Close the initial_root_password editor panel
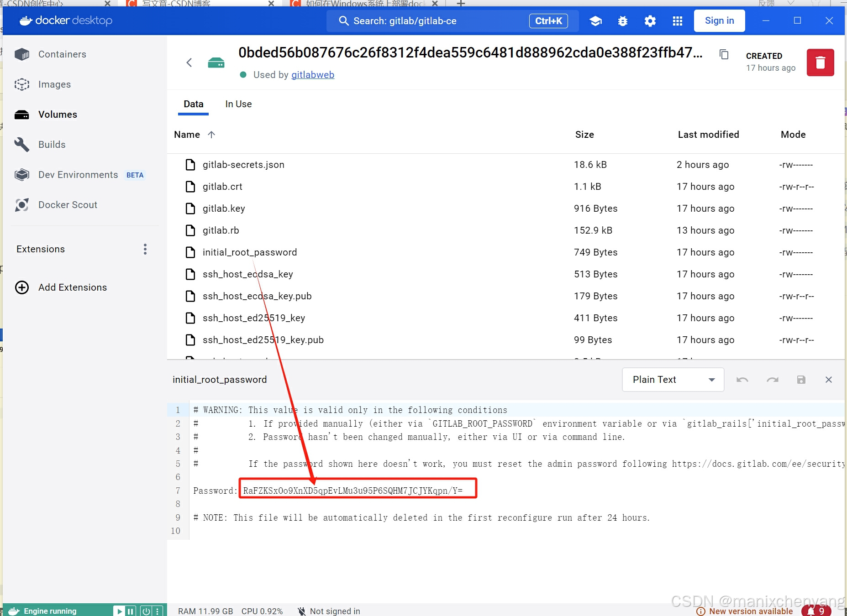Screen dimensions: 847x616 click(829, 380)
